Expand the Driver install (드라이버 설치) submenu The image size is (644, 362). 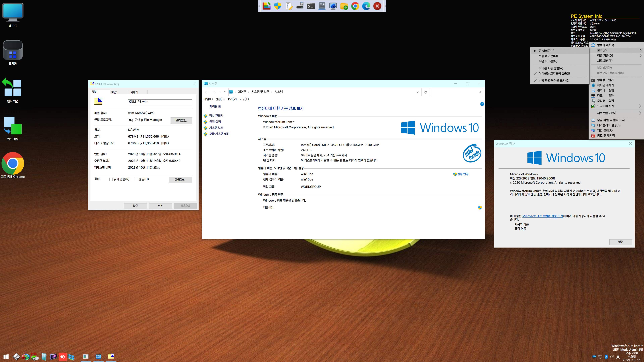616,106
